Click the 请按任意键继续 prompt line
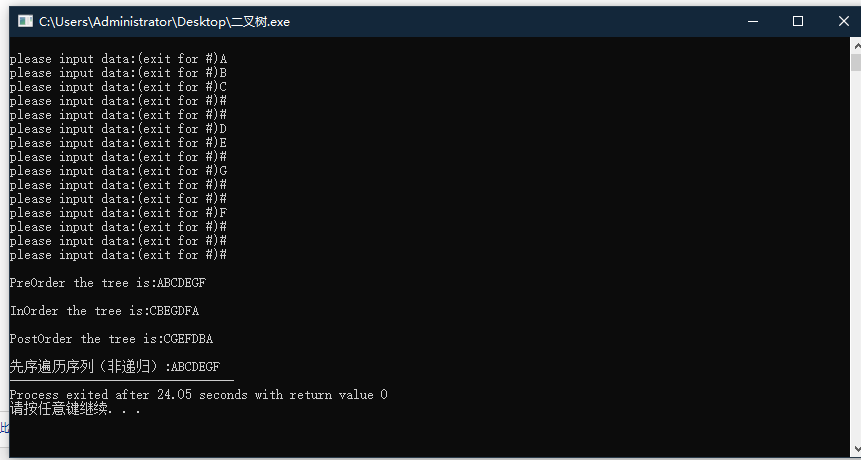The height and width of the screenshot is (460, 861). (x=75, y=409)
